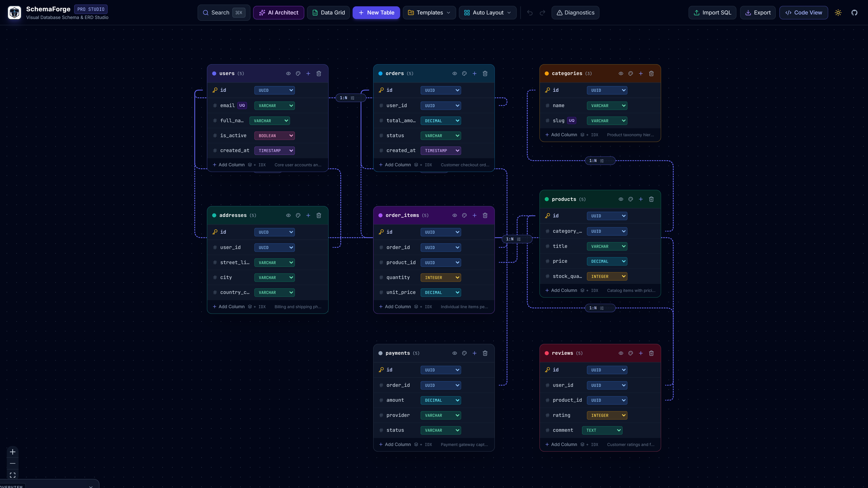This screenshot has width=868, height=488.
Task: Delete the products table using trash icon
Action: point(651,199)
